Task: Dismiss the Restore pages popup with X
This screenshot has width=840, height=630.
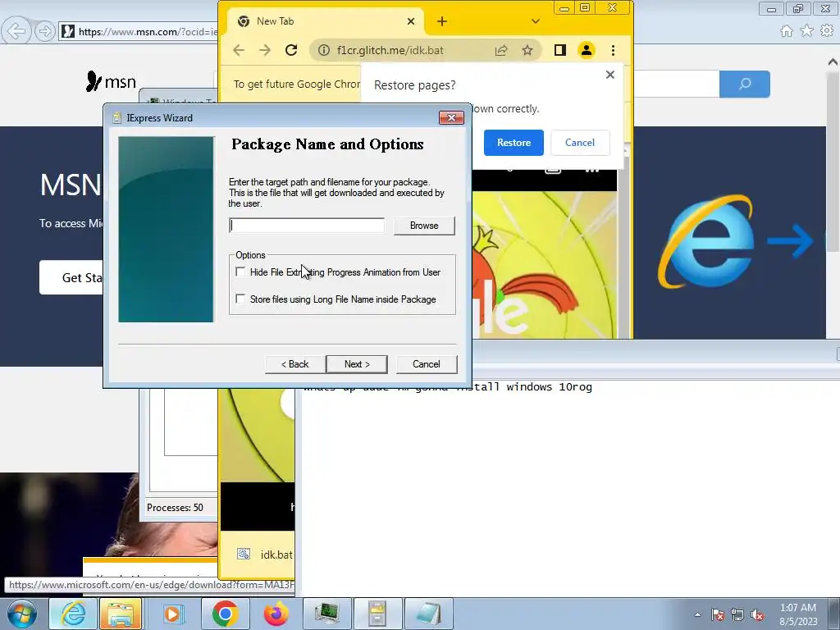Action: pyautogui.click(x=609, y=75)
